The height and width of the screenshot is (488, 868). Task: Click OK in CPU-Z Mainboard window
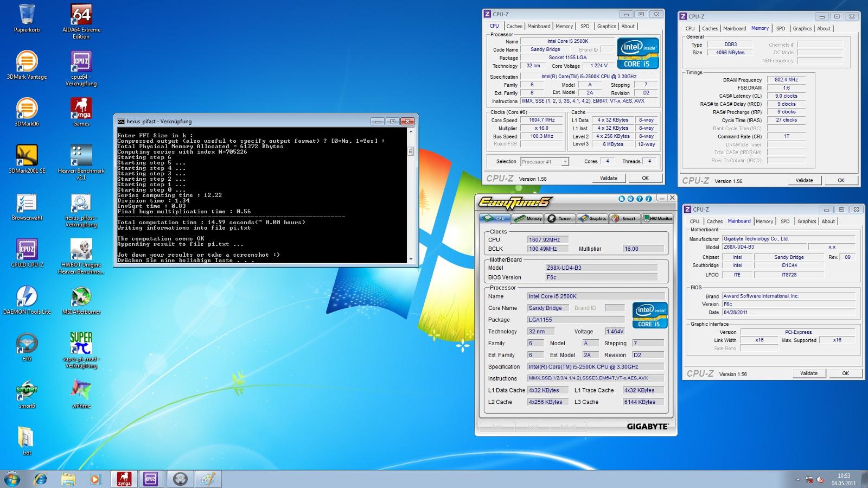tap(845, 373)
